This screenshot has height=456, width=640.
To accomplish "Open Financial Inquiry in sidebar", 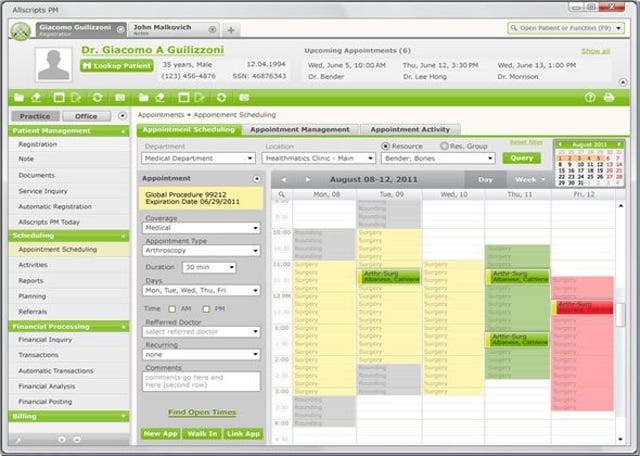I will [45, 339].
